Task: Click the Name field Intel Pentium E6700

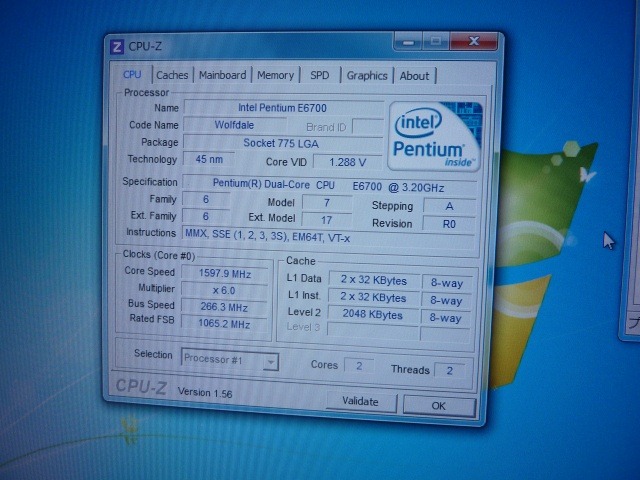Action: point(283,108)
